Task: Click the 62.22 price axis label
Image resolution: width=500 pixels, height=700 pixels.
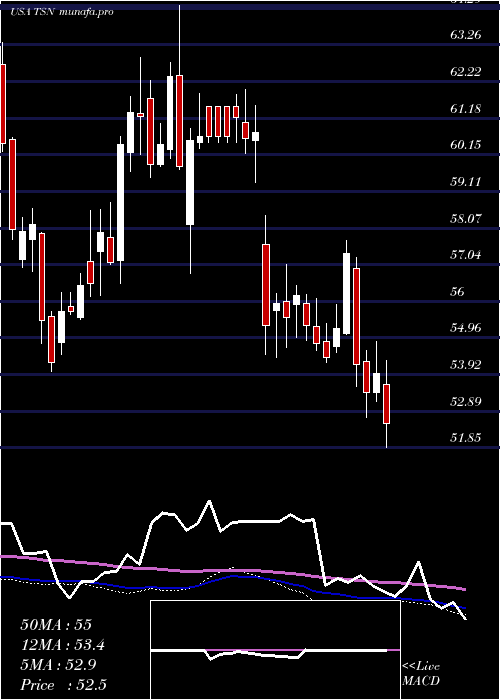Action: [x=466, y=72]
